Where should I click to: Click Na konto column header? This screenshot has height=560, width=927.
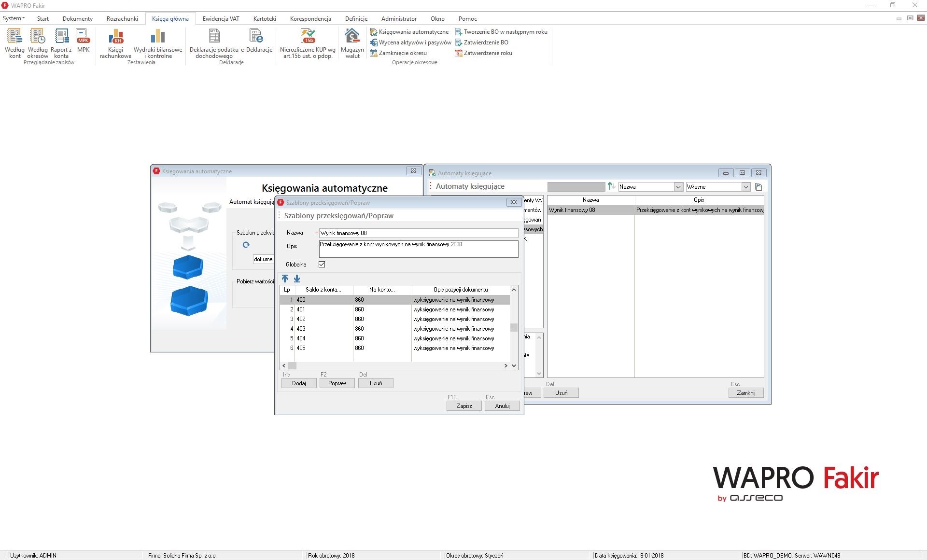point(382,290)
